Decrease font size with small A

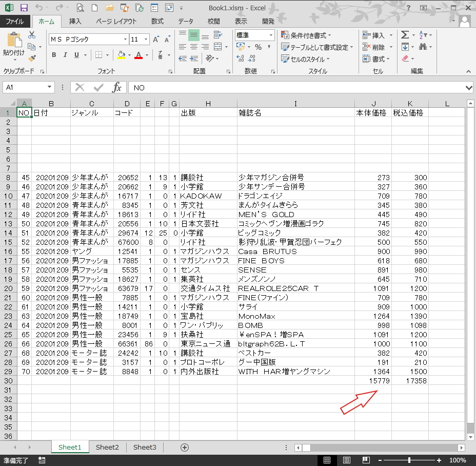click(x=167, y=39)
